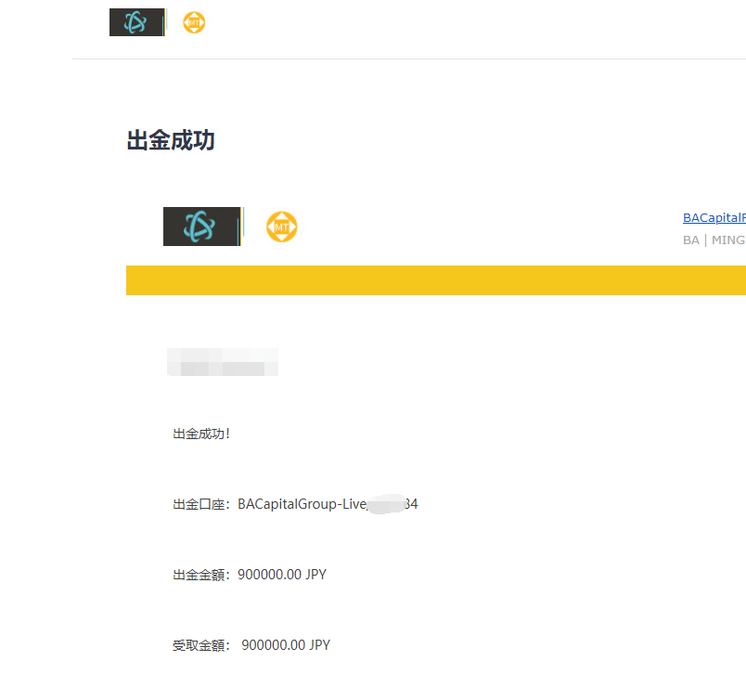Open the BACapital link
The image size is (746, 700).
(x=714, y=218)
